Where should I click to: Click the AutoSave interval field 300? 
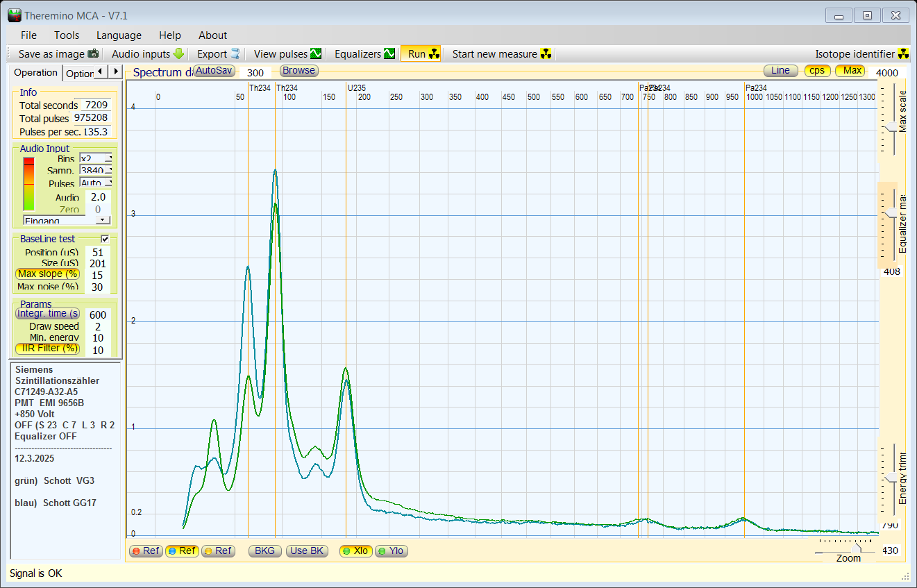(x=255, y=73)
